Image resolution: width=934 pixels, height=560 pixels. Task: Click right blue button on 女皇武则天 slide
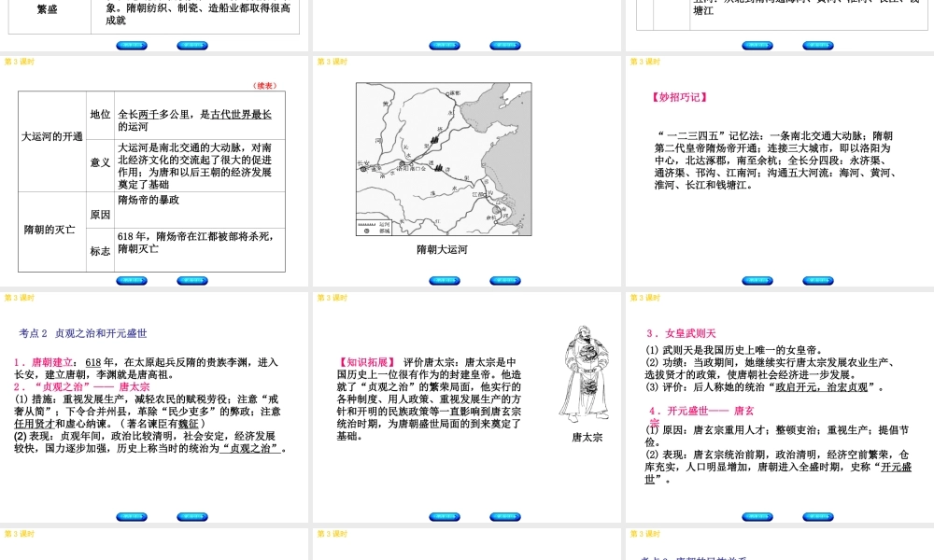818,517
